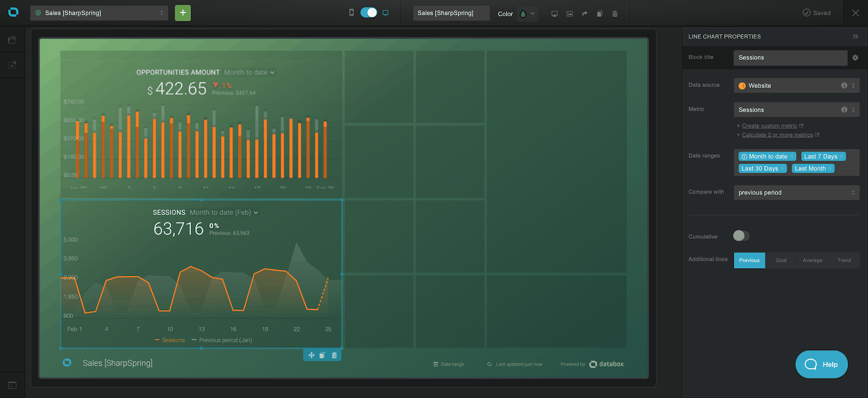
Task: Click the background image icon in toolbar
Action: 570,14
